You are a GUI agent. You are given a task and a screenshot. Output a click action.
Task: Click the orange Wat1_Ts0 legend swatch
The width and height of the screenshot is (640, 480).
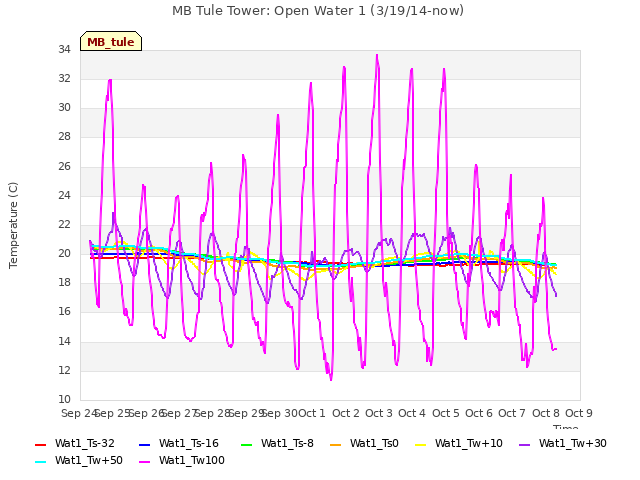336,444
